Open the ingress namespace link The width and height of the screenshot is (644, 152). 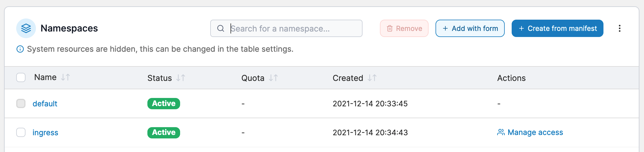click(45, 132)
